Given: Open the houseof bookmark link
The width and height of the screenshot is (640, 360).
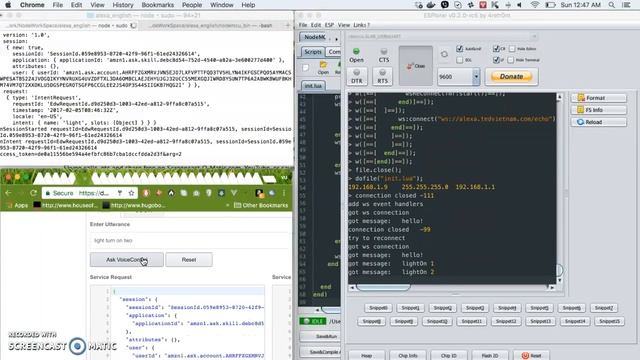Looking at the screenshot, I should [x=65, y=205].
